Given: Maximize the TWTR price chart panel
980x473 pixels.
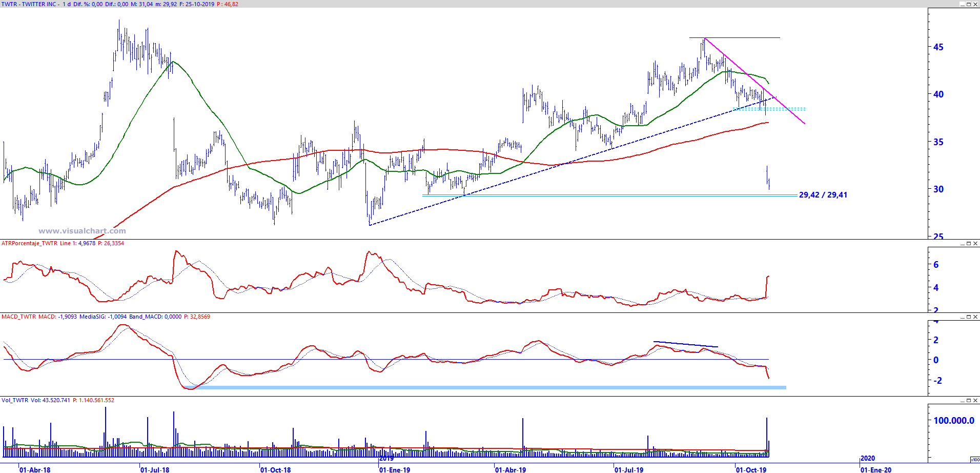Looking at the screenshot, I should click(969, 4).
